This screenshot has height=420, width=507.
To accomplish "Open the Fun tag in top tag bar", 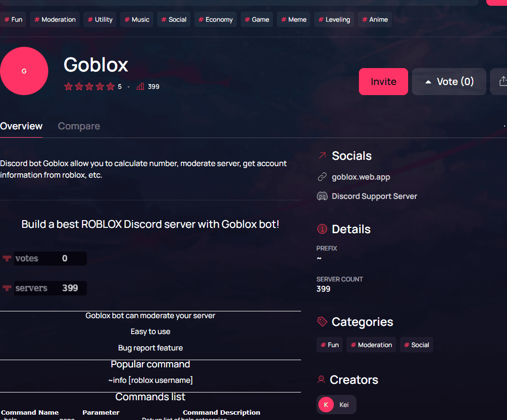I will 13,19.
